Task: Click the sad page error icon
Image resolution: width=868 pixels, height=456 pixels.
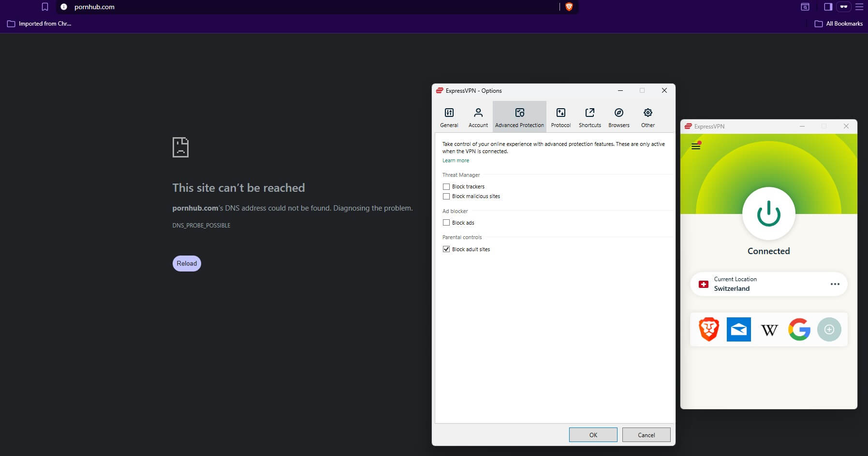Action: point(180,147)
